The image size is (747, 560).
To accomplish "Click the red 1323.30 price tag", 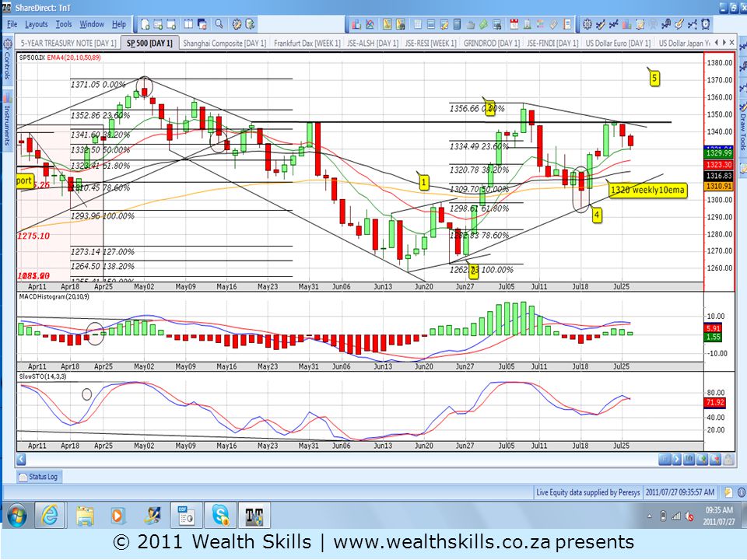I will coord(719,164).
